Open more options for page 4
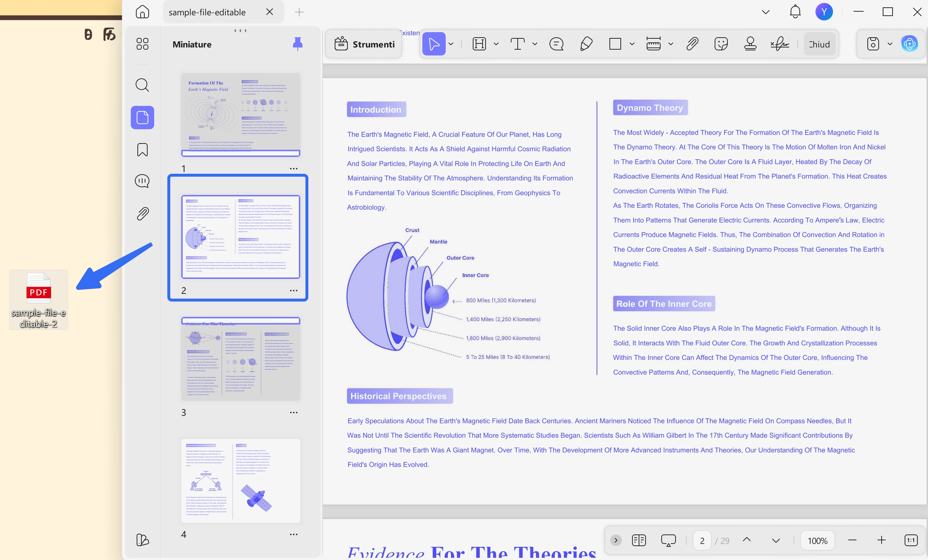Screen dimensions: 928x560 pos(294,534)
